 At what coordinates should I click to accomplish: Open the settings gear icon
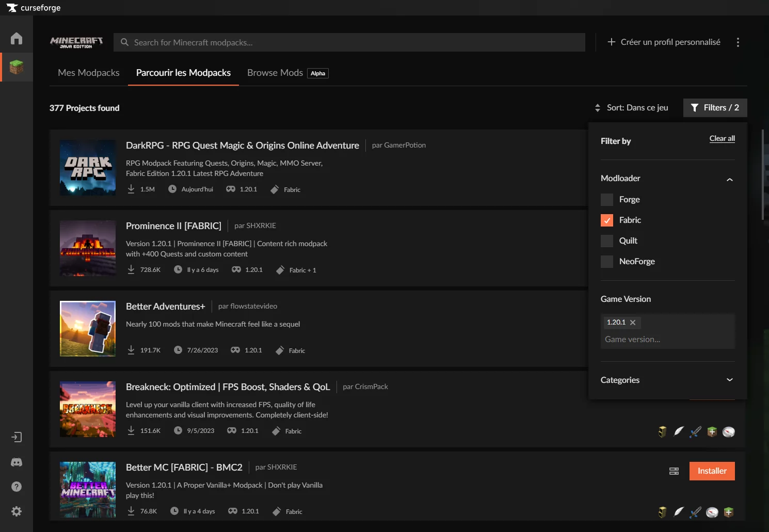click(17, 511)
